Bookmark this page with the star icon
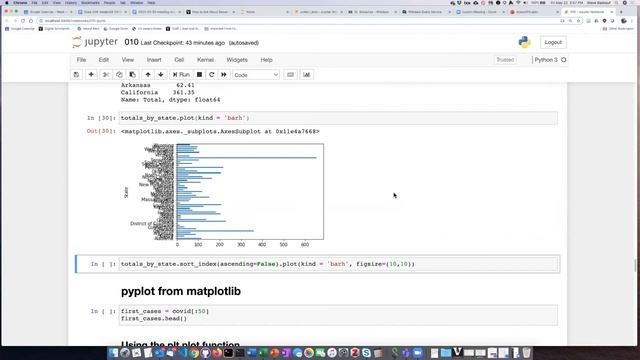This screenshot has width=640, height=360. pos(578,20)
